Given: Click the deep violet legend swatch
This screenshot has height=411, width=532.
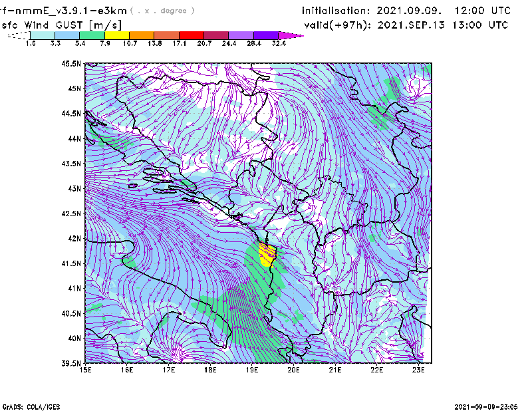Looking at the screenshot, I should (x=266, y=35).
